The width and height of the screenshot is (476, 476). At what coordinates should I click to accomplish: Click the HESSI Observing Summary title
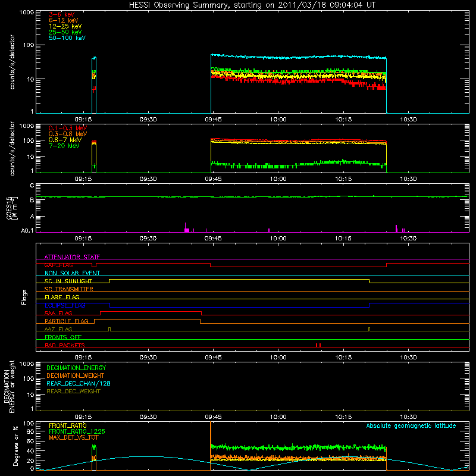click(252, 5)
